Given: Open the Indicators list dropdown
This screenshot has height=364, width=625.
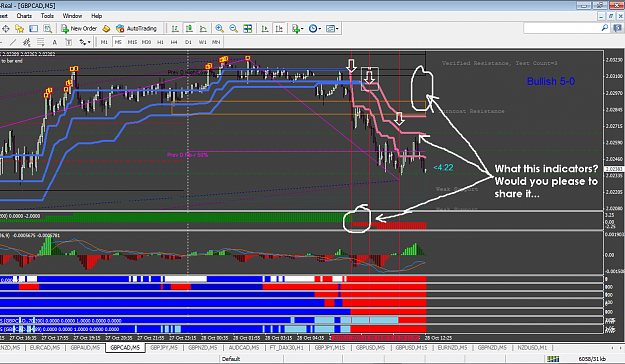Looking at the screenshot, I should pyautogui.click(x=297, y=29).
